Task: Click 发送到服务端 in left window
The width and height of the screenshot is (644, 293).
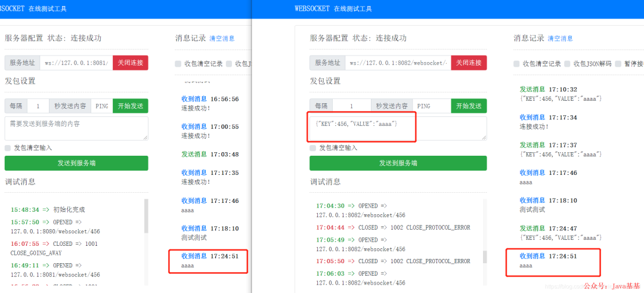Action: click(x=76, y=163)
